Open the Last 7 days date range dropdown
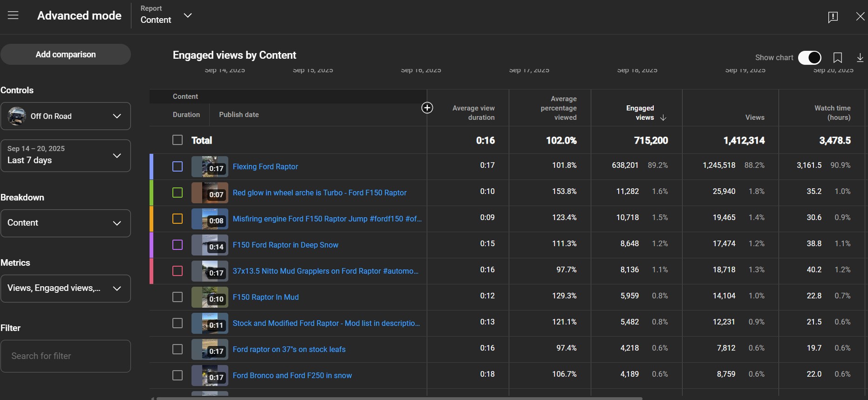Screen dimensions: 868x400 point(66,155)
